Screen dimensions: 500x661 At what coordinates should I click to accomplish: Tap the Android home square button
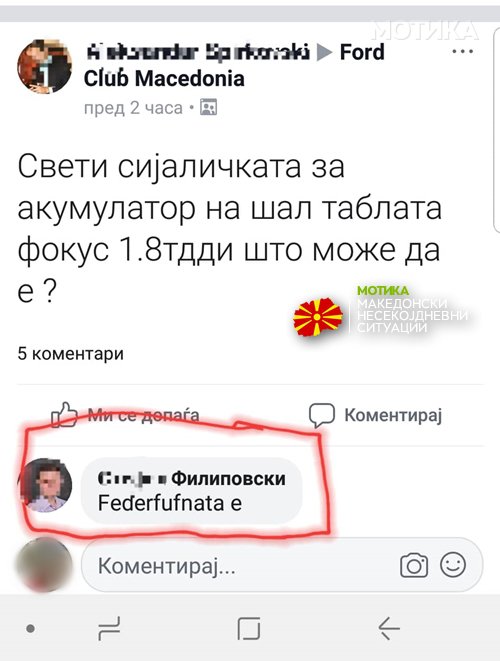pyautogui.click(x=249, y=629)
